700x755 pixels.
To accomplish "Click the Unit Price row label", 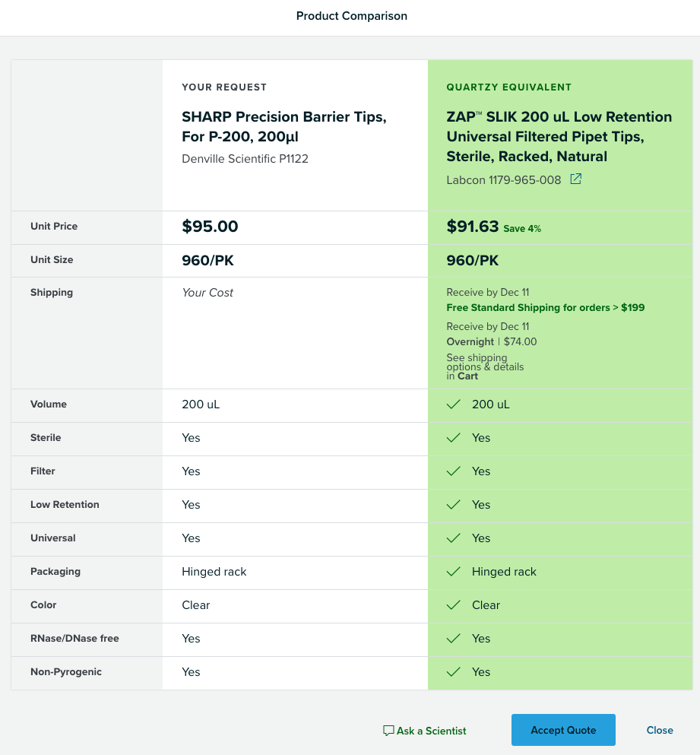I will tap(54, 227).
